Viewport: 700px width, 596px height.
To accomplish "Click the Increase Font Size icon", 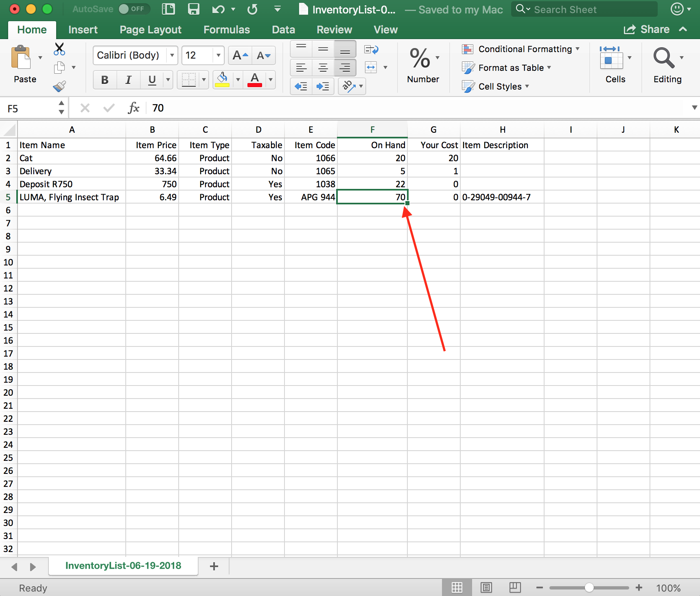I will [x=240, y=55].
